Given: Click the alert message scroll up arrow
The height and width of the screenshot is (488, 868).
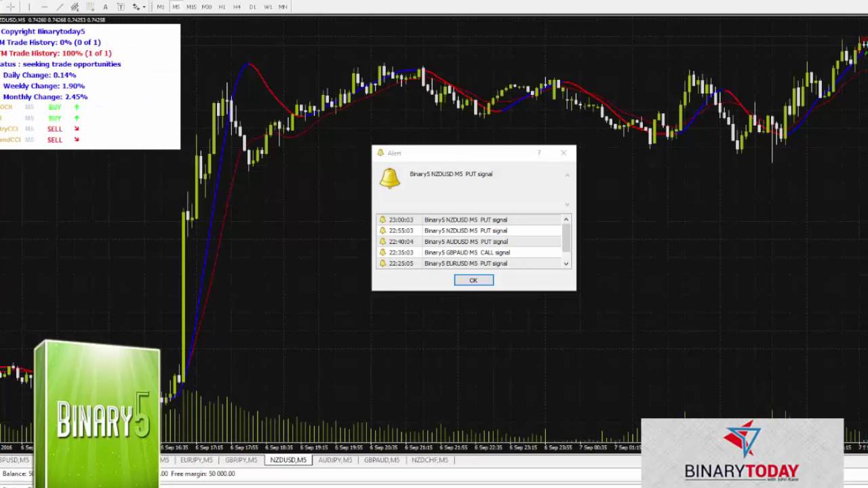Looking at the screenshot, I should point(568,176).
